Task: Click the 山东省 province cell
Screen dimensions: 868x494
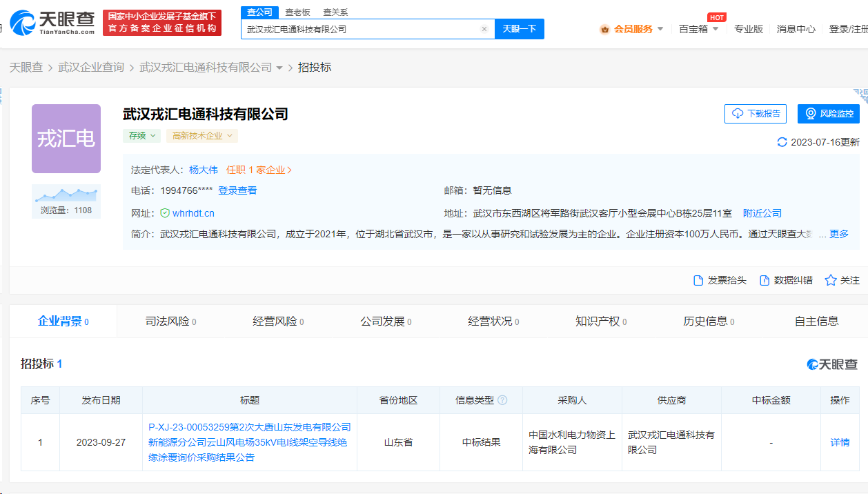Action: point(398,442)
